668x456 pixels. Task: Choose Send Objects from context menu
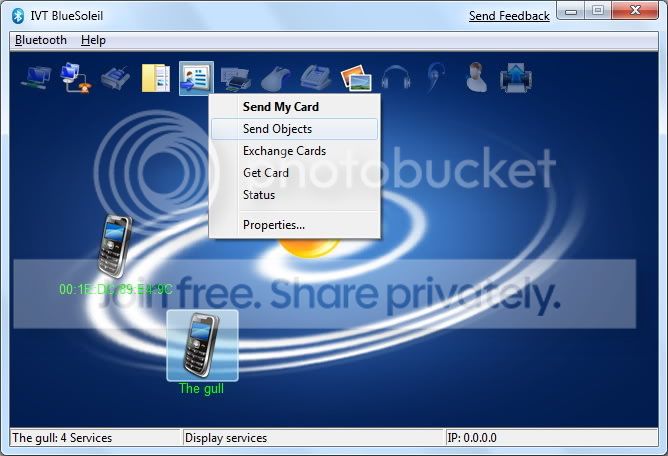[294, 129]
